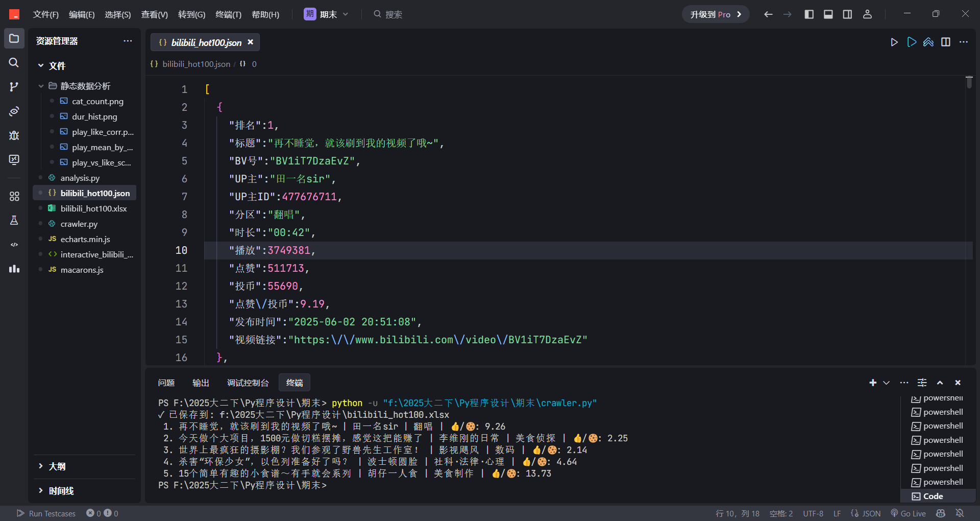Screen dimensions: 980x521
Task: Open the 期末 workspace dropdown
Action: click(x=326, y=14)
